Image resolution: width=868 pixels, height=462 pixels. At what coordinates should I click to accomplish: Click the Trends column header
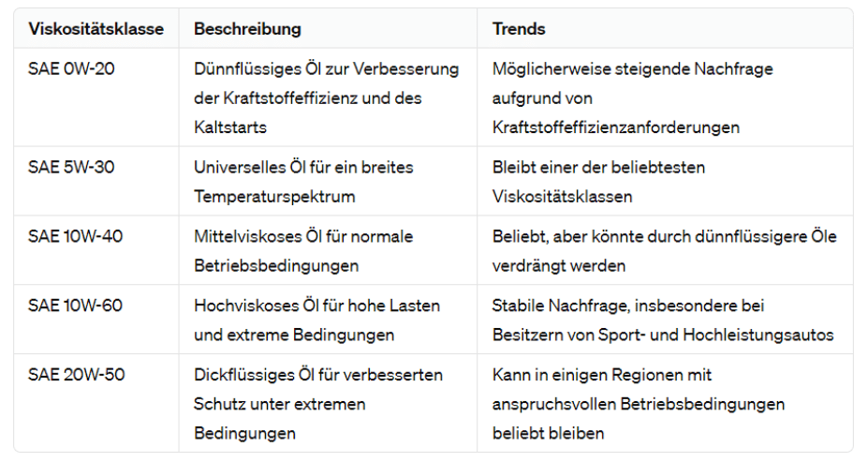click(x=519, y=29)
